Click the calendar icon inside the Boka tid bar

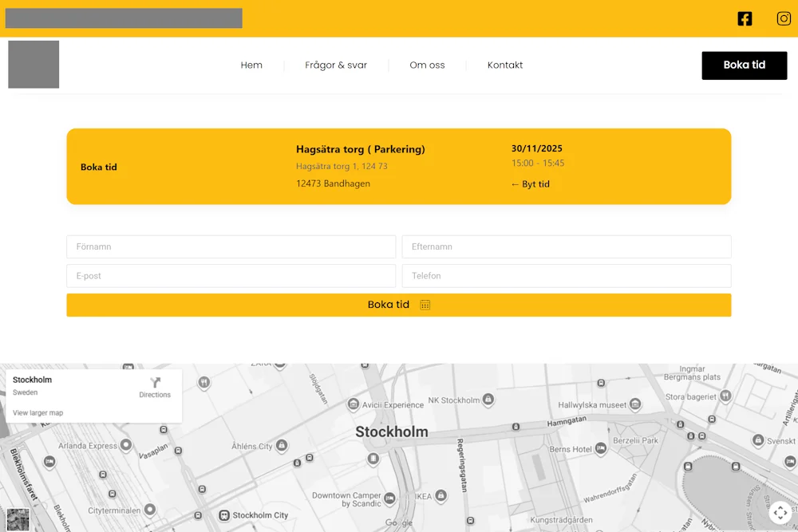point(425,305)
